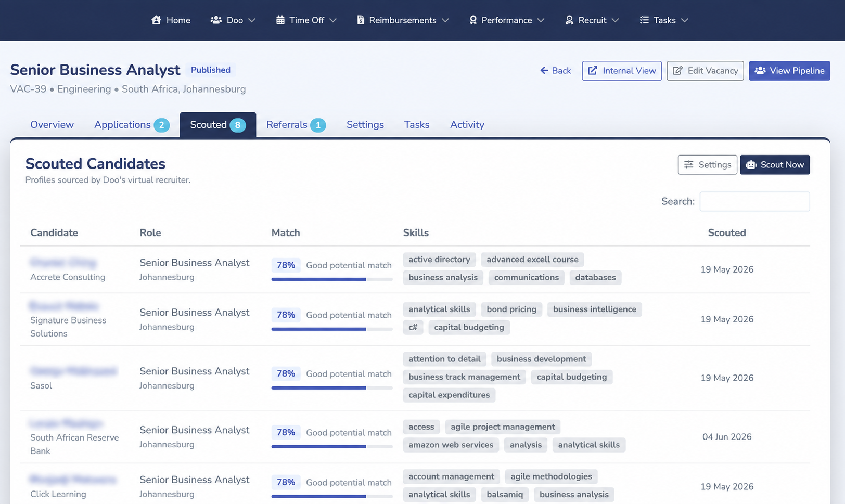Click the 'attention to detail' skill tag
The width and height of the screenshot is (845, 504).
(x=444, y=359)
